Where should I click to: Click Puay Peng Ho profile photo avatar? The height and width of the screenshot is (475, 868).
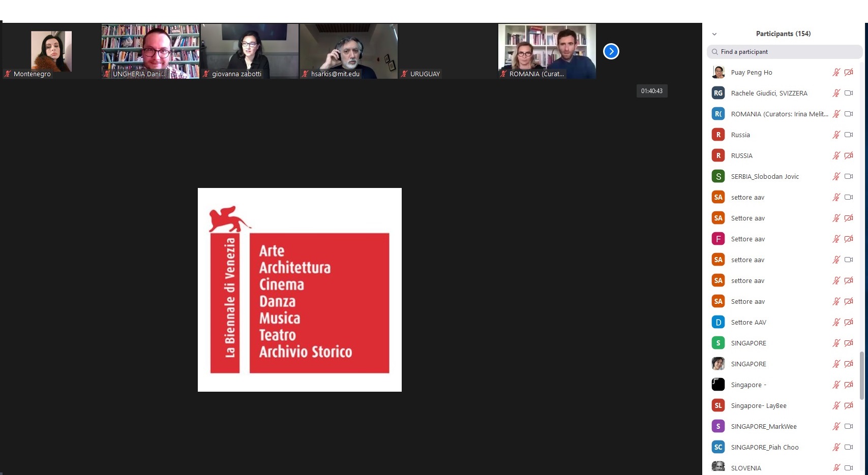[x=718, y=72]
